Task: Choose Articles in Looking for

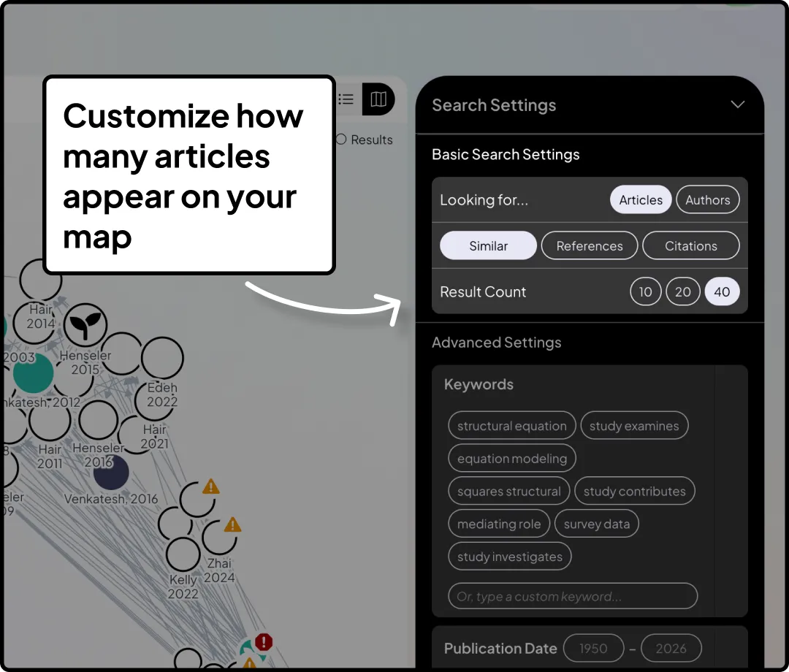Action: [x=641, y=199]
